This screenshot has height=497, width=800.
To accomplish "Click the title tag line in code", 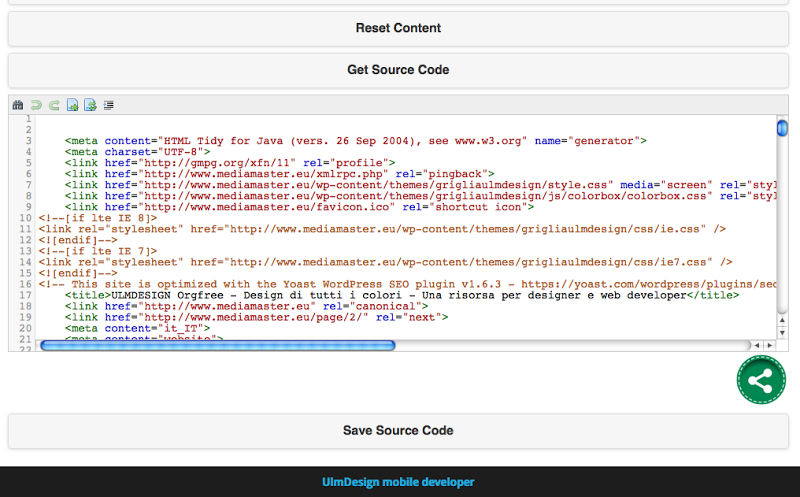I will pyautogui.click(x=402, y=296).
